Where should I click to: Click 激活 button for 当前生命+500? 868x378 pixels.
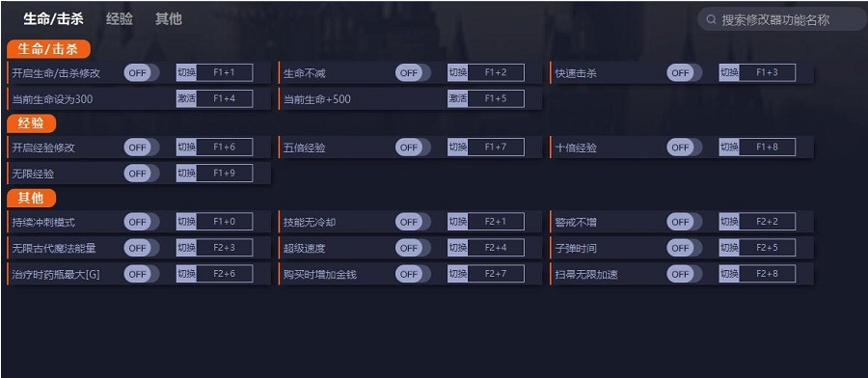(x=458, y=98)
